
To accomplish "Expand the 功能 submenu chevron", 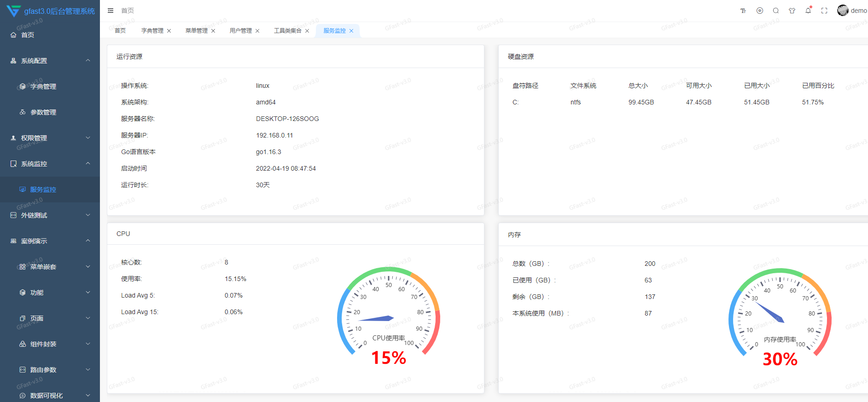I will [88, 292].
